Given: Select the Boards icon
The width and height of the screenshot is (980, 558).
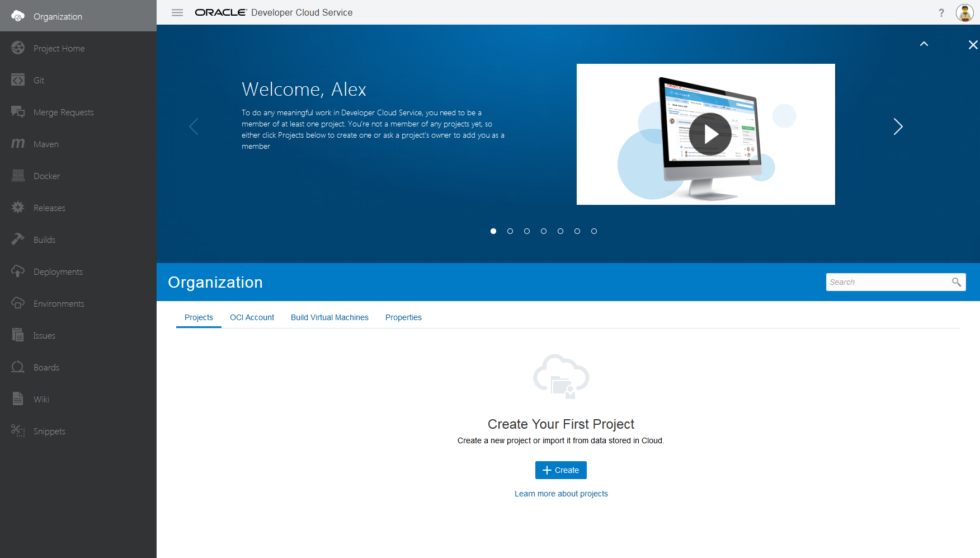Looking at the screenshot, I should click(x=18, y=367).
